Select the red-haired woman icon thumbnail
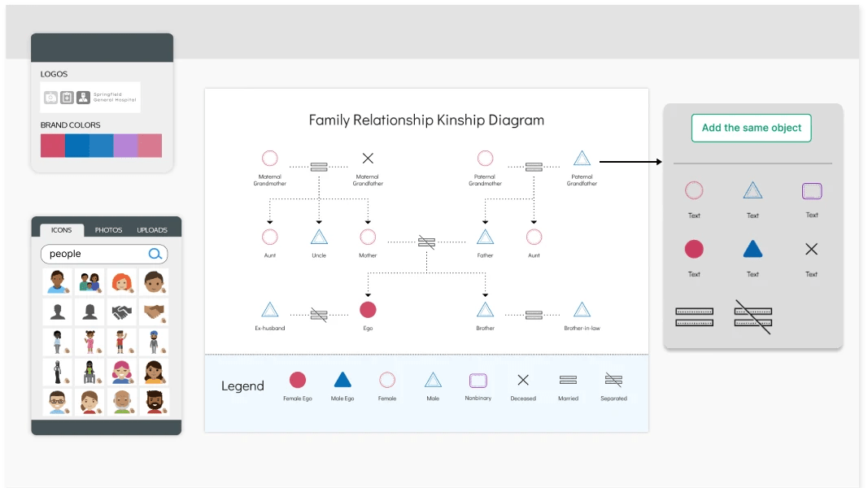868x488 pixels. (x=121, y=281)
